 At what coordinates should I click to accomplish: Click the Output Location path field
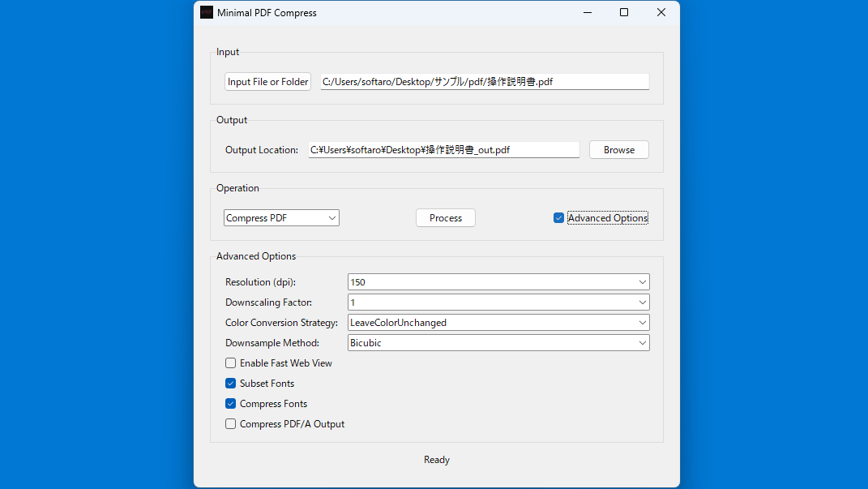click(x=444, y=149)
